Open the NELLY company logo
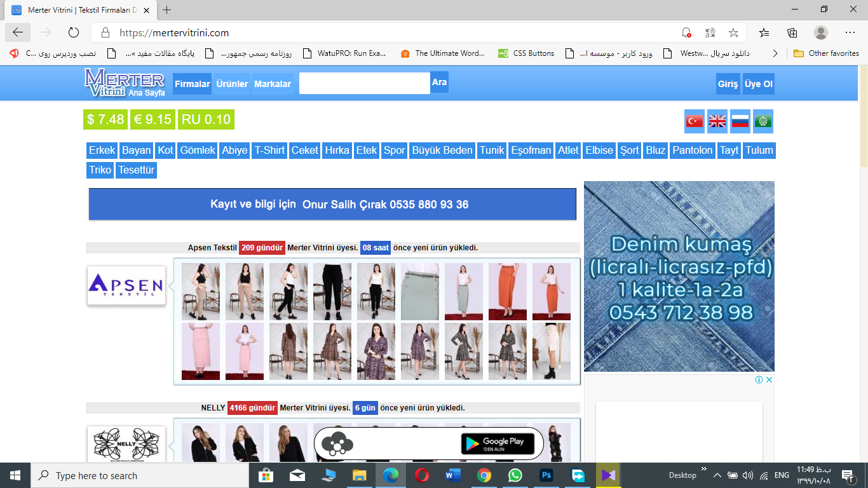The height and width of the screenshot is (488, 868). [126, 444]
